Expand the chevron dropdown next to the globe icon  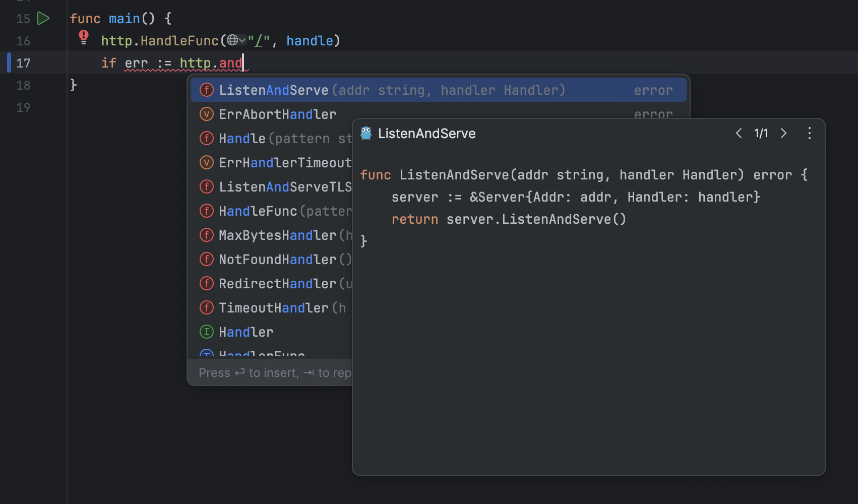[x=242, y=40]
